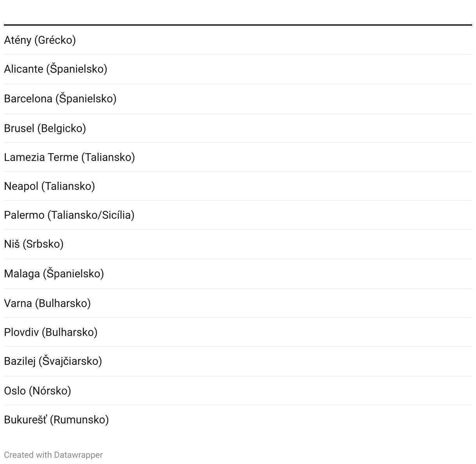Select the Varna (Bulharsko) row

238,303
